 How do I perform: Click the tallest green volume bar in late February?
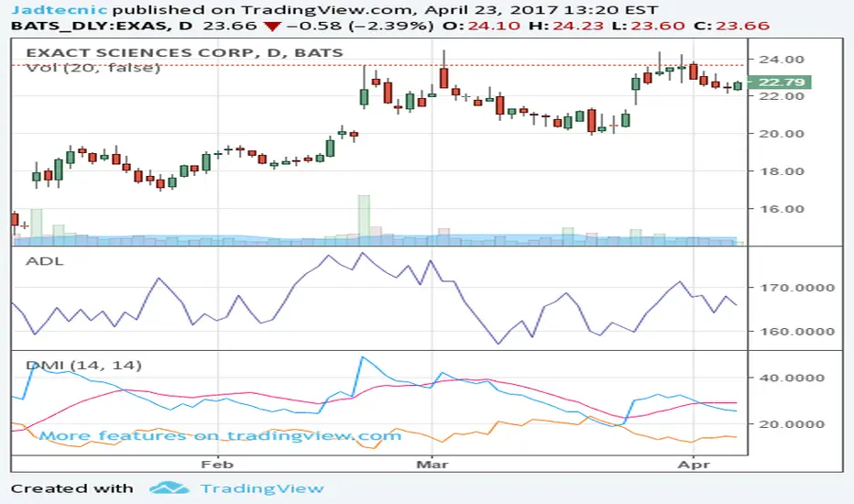click(364, 220)
